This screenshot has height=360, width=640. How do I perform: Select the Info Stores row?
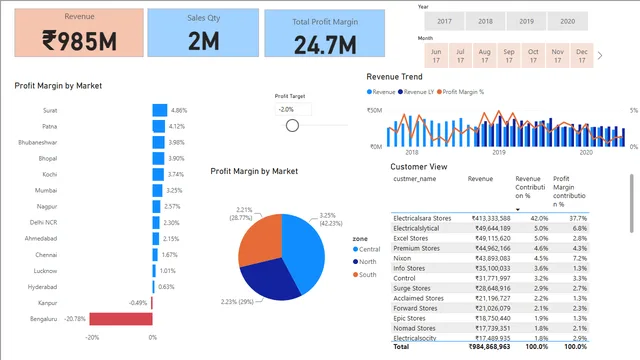(x=490, y=268)
